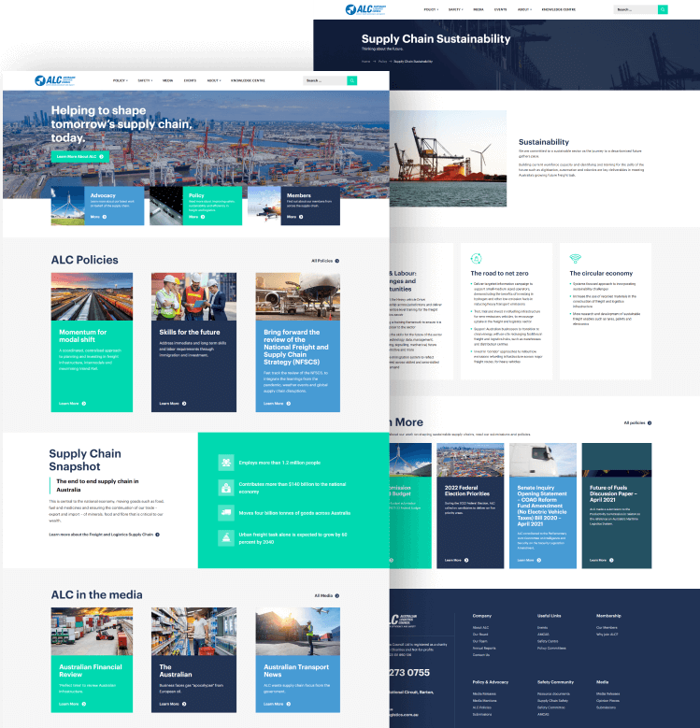Click the All Policies link on the homepage
Image resolution: width=700 pixels, height=728 pixels.
pyautogui.click(x=325, y=261)
